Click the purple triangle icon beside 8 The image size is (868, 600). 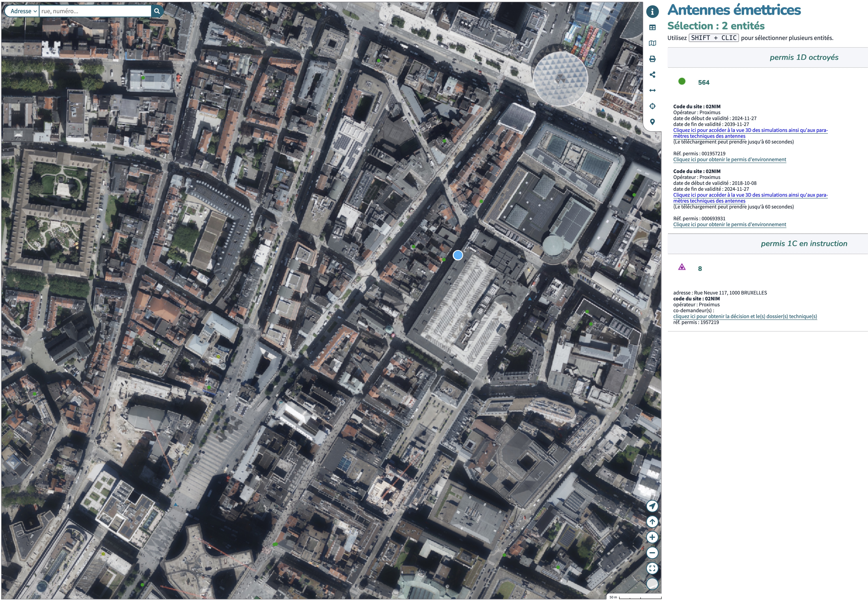pos(682,267)
